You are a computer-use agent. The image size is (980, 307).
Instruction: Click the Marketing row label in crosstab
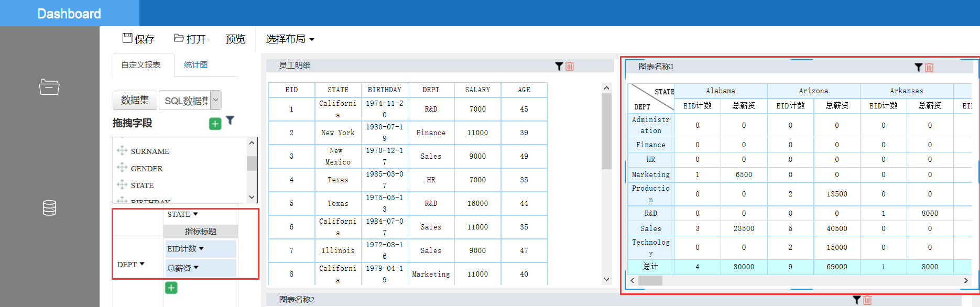pyautogui.click(x=651, y=174)
